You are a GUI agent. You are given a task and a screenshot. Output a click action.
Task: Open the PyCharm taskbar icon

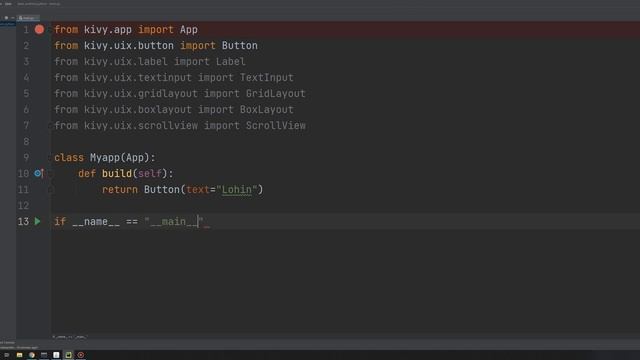[68, 355]
